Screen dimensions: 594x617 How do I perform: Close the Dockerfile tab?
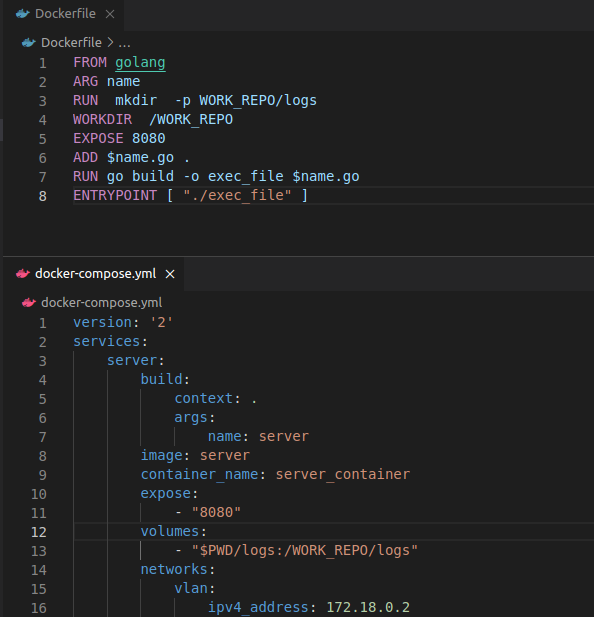pyautogui.click(x=110, y=14)
